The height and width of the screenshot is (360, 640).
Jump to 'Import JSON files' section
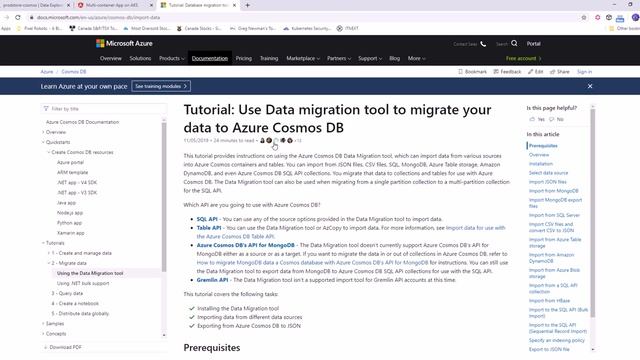548,182
